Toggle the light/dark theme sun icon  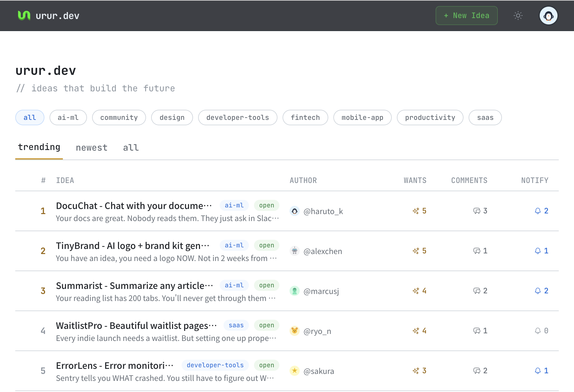[518, 15]
